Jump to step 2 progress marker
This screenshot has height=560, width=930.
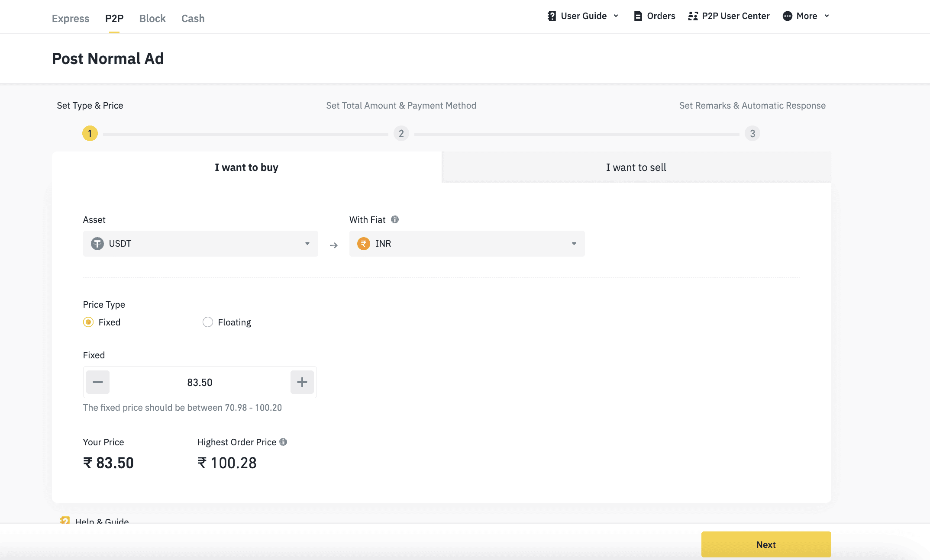[x=401, y=134]
